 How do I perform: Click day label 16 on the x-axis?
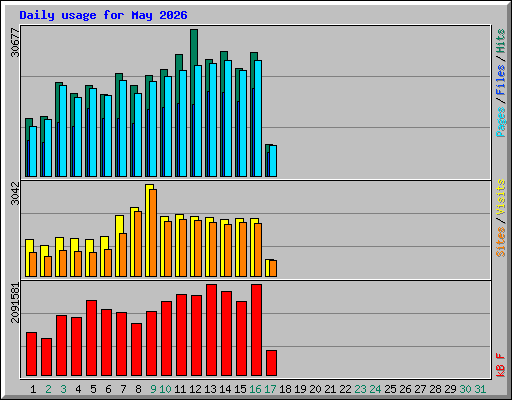[x=255, y=389]
